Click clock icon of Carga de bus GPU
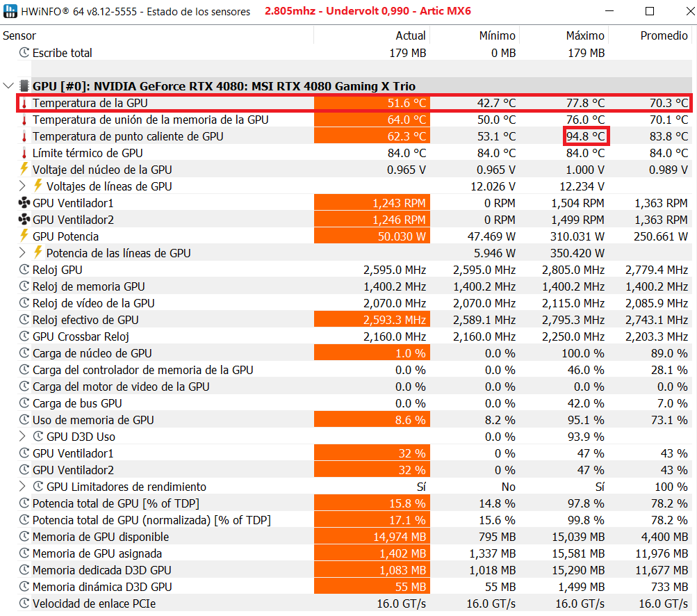 pyautogui.click(x=24, y=403)
